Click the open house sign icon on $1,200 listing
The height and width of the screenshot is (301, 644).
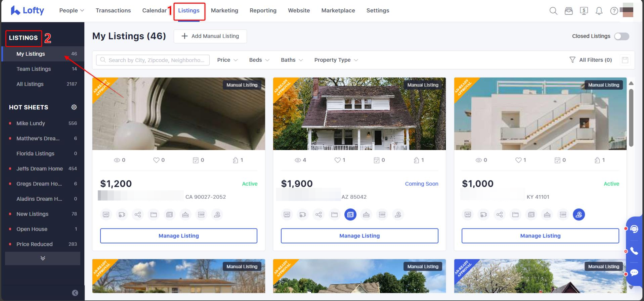pos(185,214)
